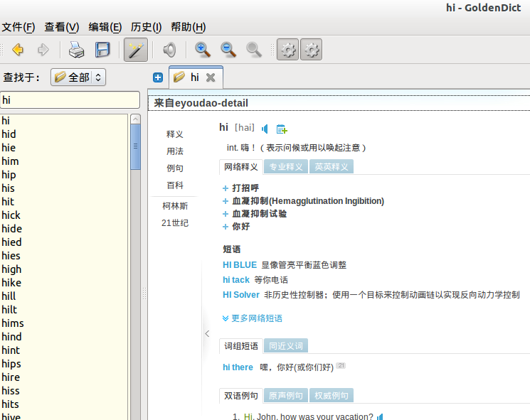Switch to the 词组短语 tab
The image size is (530, 420).
click(241, 345)
